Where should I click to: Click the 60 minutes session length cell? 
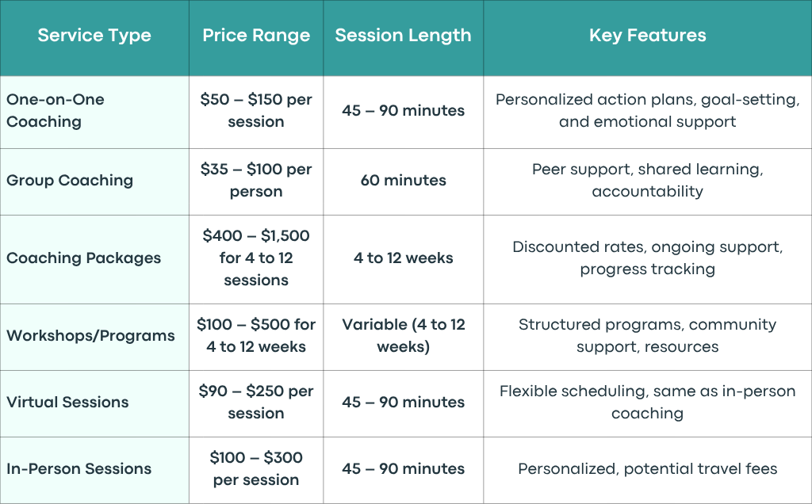tap(404, 181)
